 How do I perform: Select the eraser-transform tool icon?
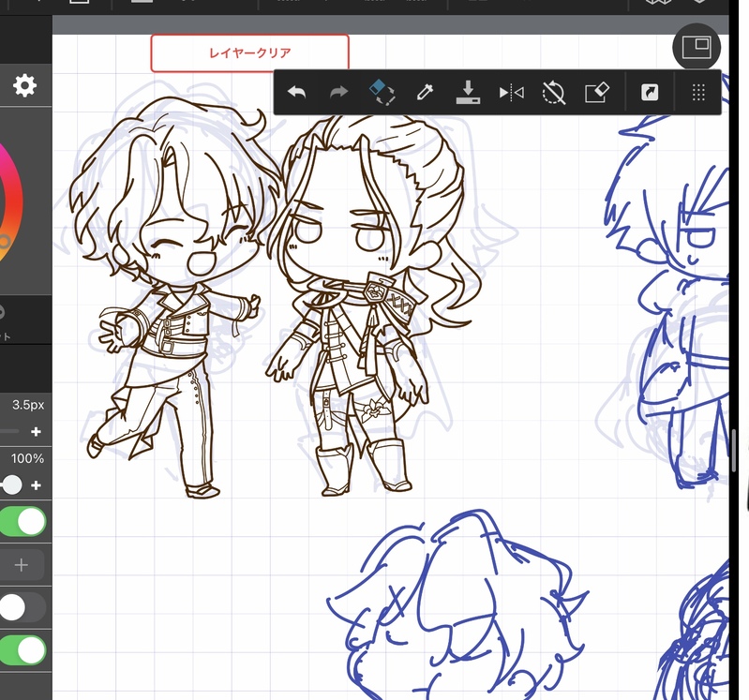click(x=382, y=92)
